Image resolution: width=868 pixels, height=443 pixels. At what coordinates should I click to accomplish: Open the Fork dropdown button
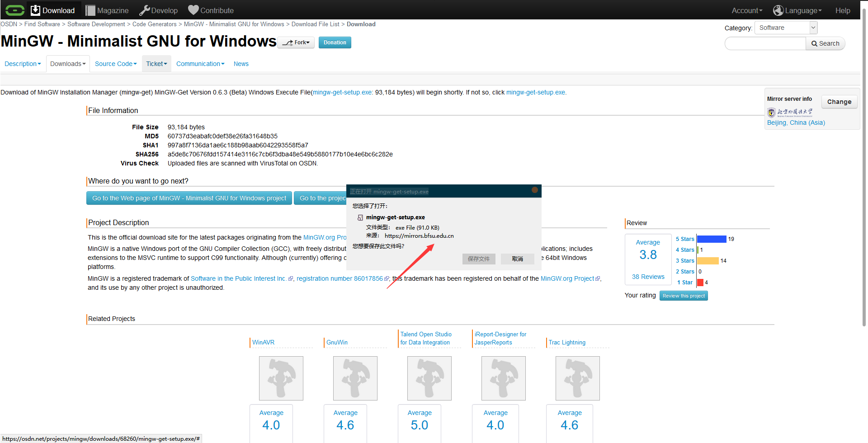point(296,42)
